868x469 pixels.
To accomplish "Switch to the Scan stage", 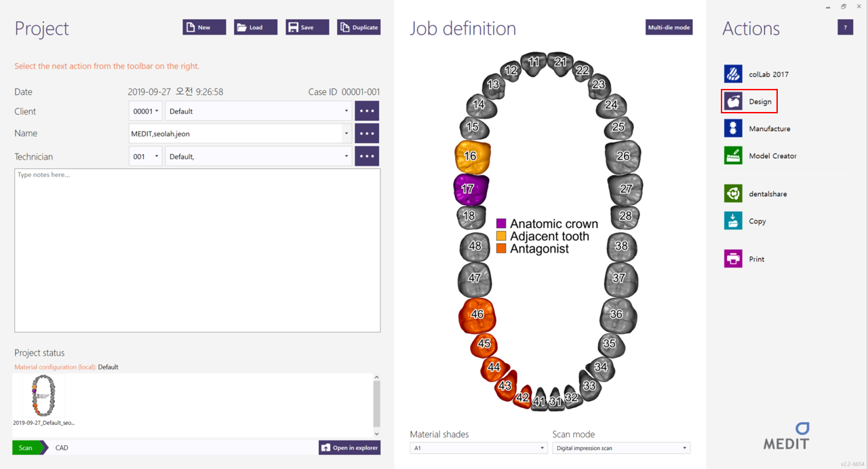I will click(x=26, y=448).
